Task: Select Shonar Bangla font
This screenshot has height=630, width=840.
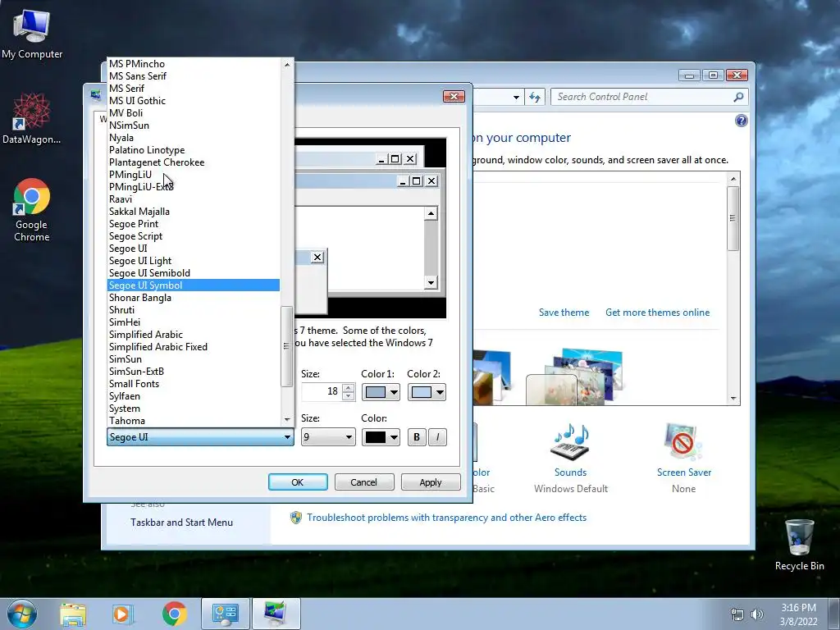Action: [193, 298]
